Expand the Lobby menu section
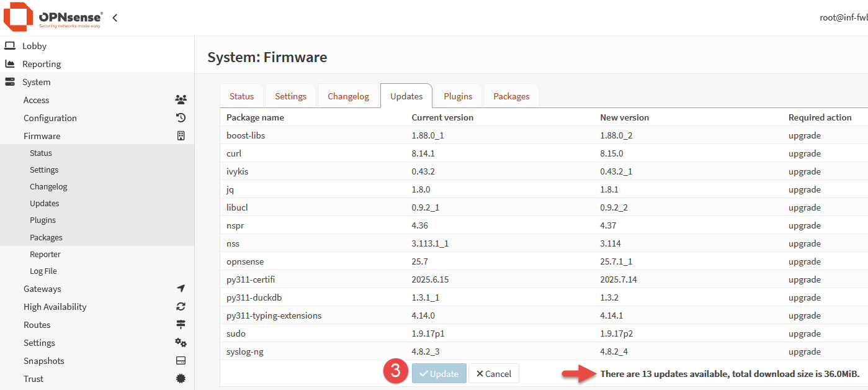This screenshot has height=390, width=868. coord(34,46)
